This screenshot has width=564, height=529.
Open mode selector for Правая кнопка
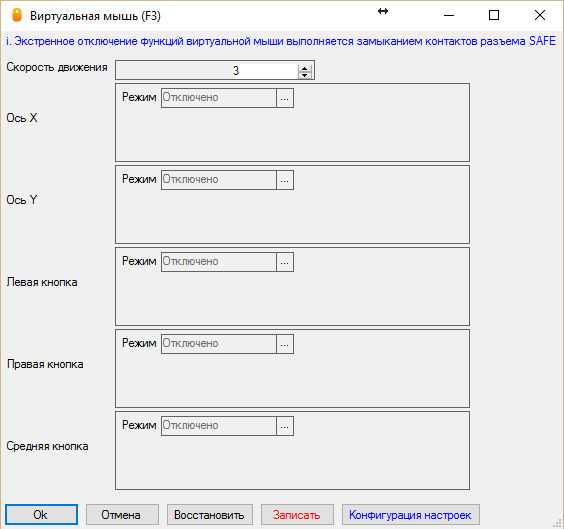285,344
